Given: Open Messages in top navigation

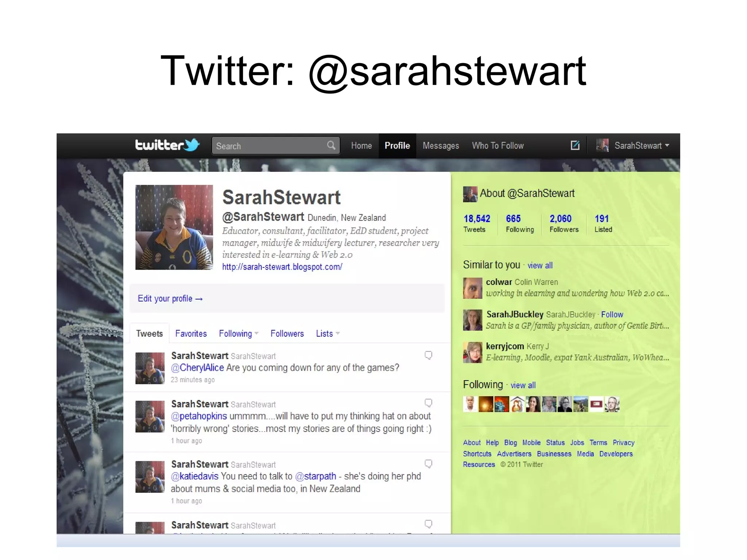Looking at the screenshot, I should pos(441,146).
